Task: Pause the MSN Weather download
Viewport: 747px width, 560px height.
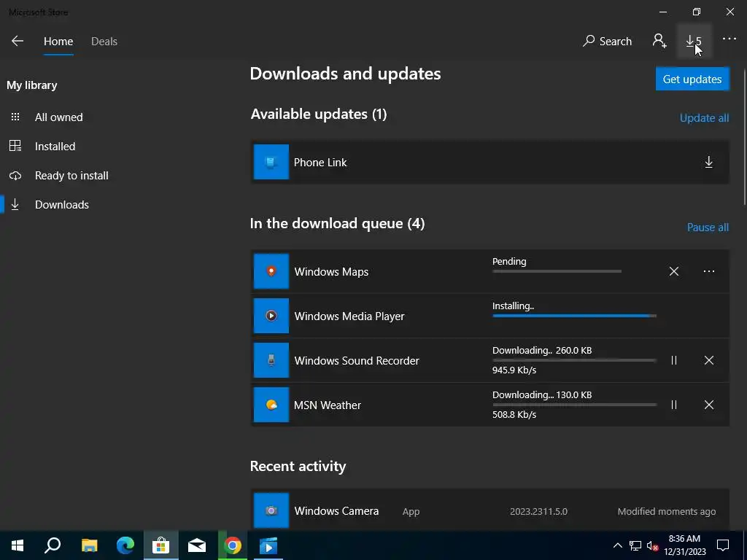Action: point(673,405)
